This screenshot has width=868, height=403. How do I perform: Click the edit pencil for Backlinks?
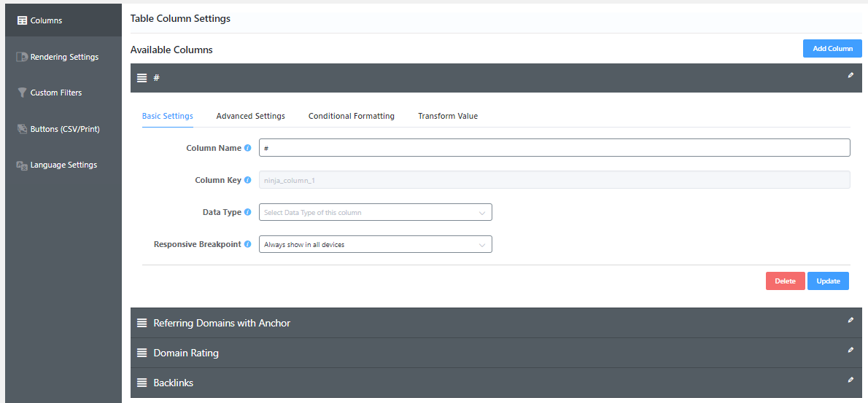coord(850,380)
